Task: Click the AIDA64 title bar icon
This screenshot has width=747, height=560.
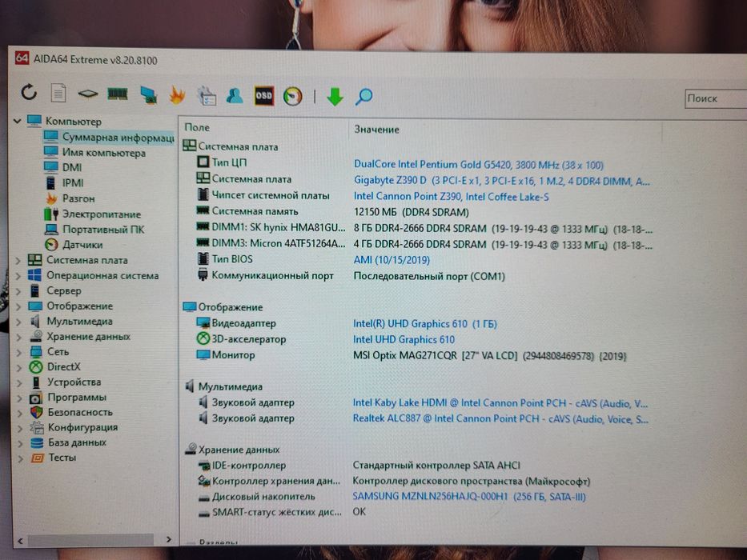Action: point(22,58)
